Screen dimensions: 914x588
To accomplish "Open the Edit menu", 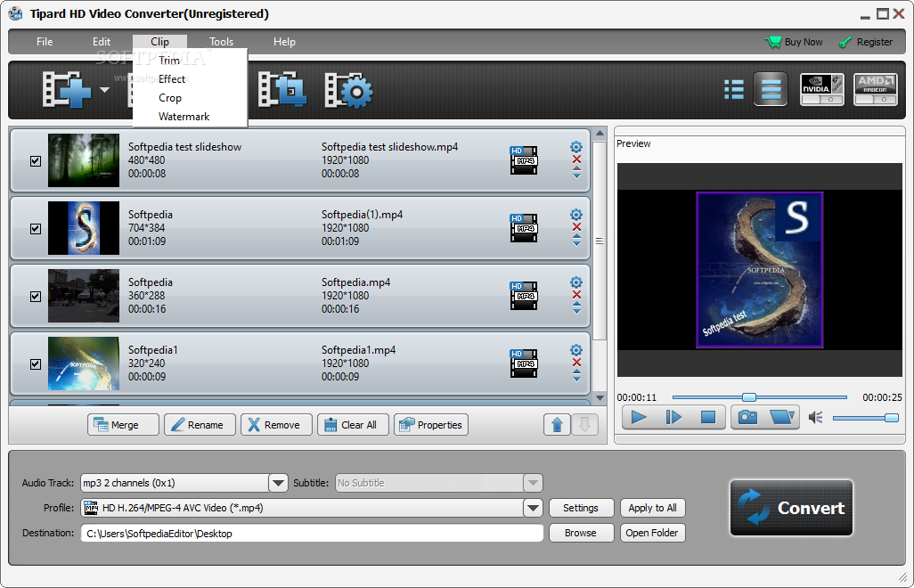I will 102,42.
